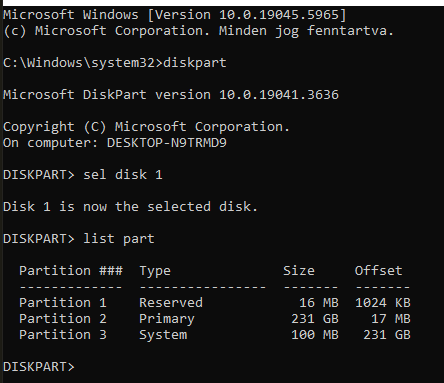Click the diskpart command text
The image size is (444, 383).
click(x=195, y=63)
